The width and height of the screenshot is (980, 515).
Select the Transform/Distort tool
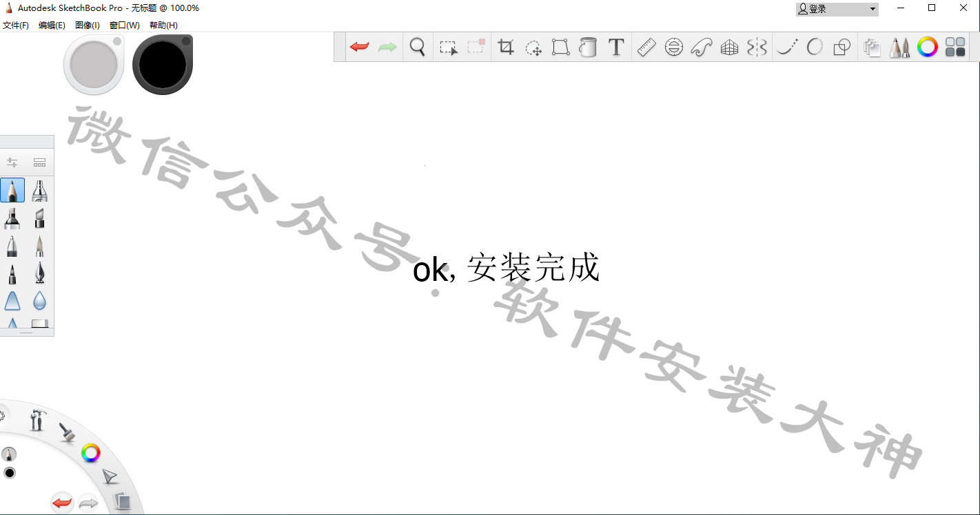[x=561, y=47]
